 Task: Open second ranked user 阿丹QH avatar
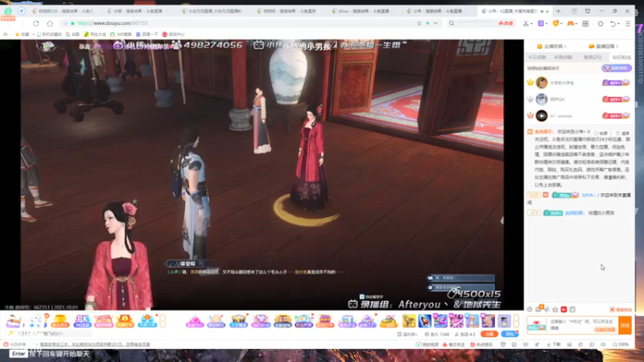pyautogui.click(x=542, y=99)
